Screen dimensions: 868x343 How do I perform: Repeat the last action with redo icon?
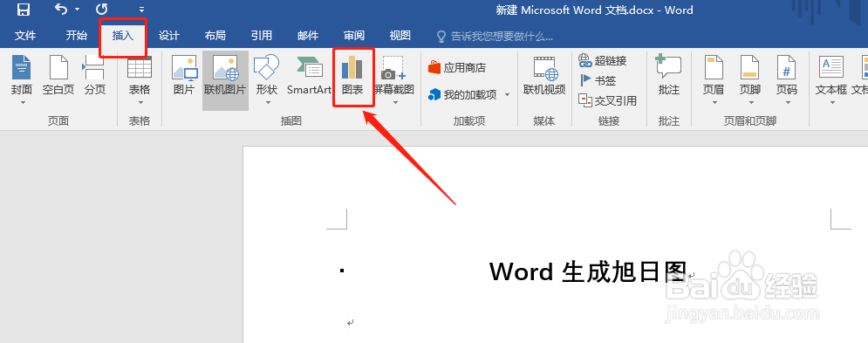tap(102, 10)
